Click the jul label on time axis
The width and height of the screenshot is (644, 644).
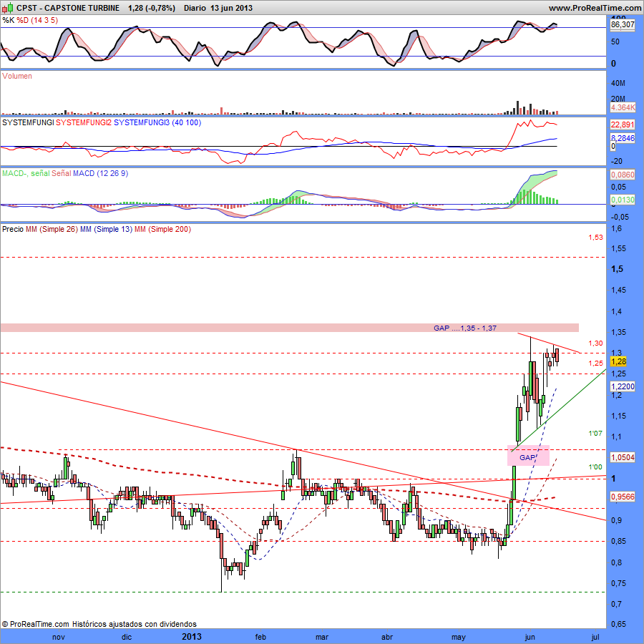595,637
